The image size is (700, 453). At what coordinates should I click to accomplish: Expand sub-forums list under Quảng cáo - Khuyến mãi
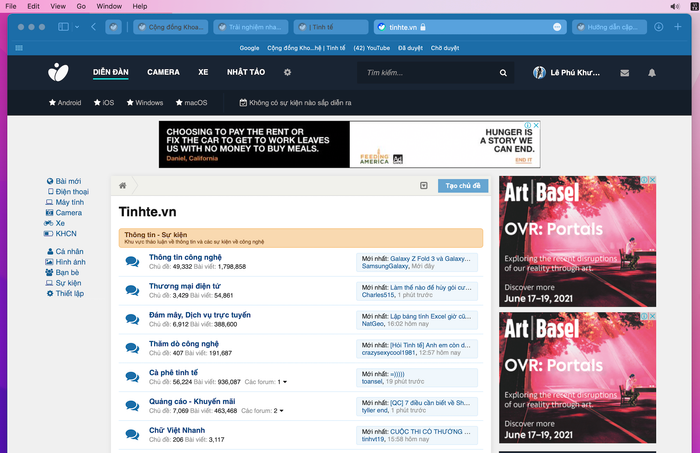283,410
